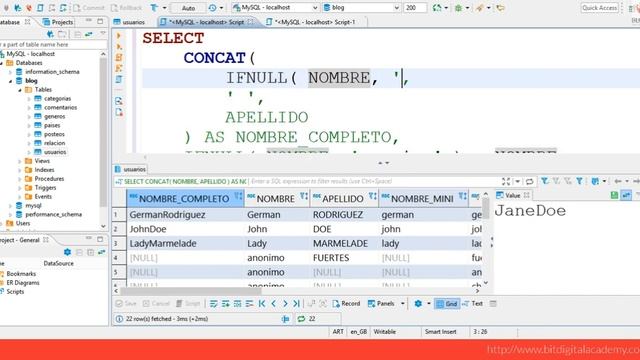Click the explain execution plan icon

(x=119, y=79)
